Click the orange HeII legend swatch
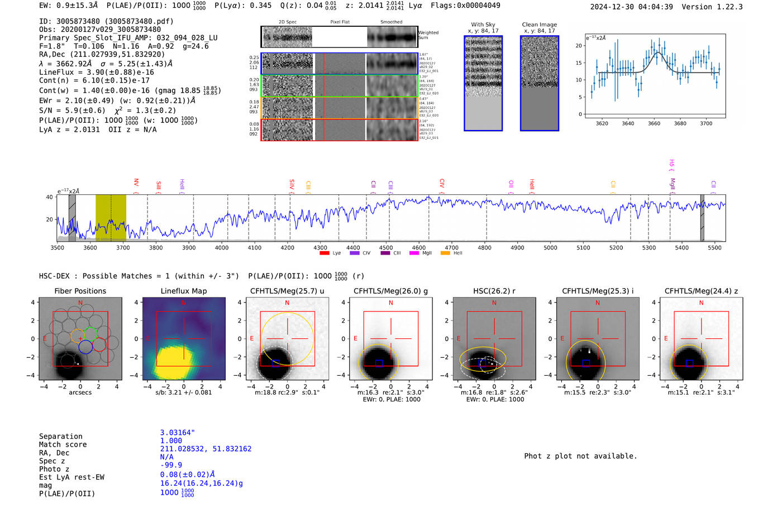 click(445, 253)
